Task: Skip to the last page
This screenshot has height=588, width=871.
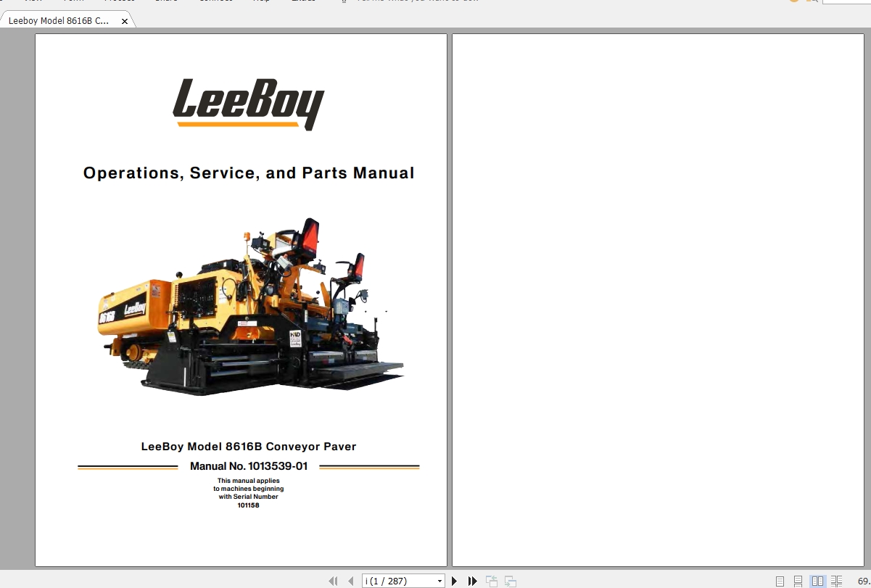Action: [471, 580]
